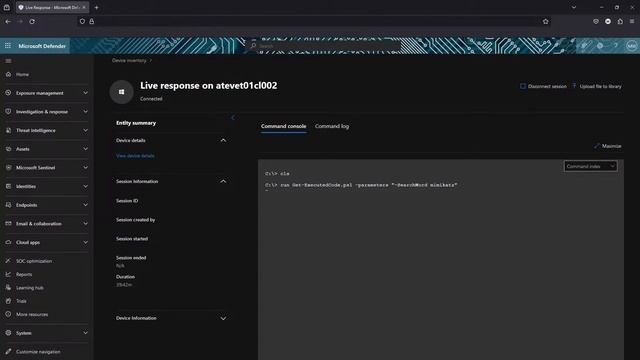Image resolution: width=640 pixels, height=360 pixels.
Task: Select the Command console tab
Action: 283,126
